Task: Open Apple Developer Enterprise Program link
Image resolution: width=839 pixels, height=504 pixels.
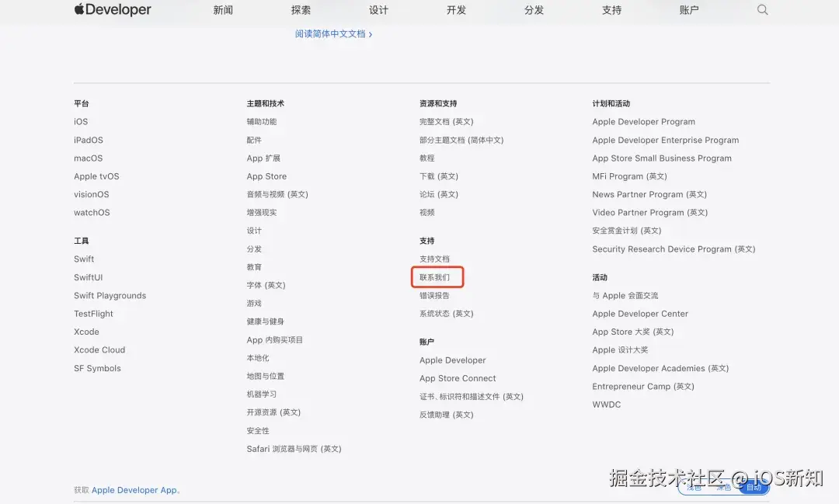Action: [x=666, y=140]
